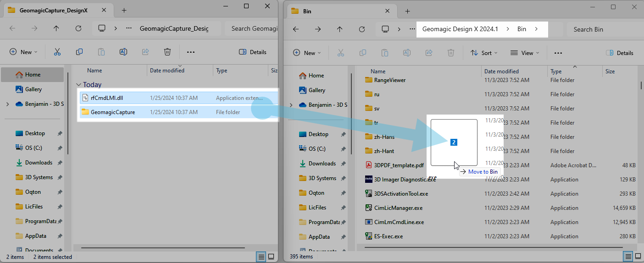The width and height of the screenshot is (644, 263).
Task: Toggle Details pane in Bin window
Action: click(620, 53)
